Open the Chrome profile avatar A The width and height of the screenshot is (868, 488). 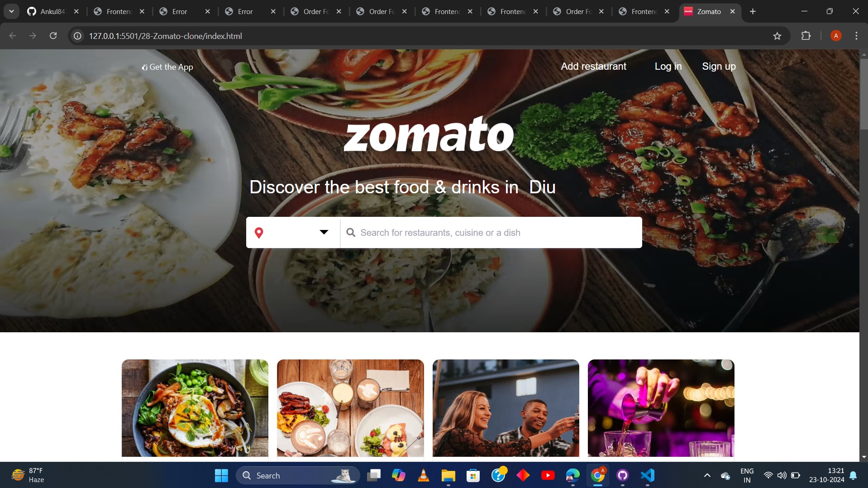coord(836,36)
